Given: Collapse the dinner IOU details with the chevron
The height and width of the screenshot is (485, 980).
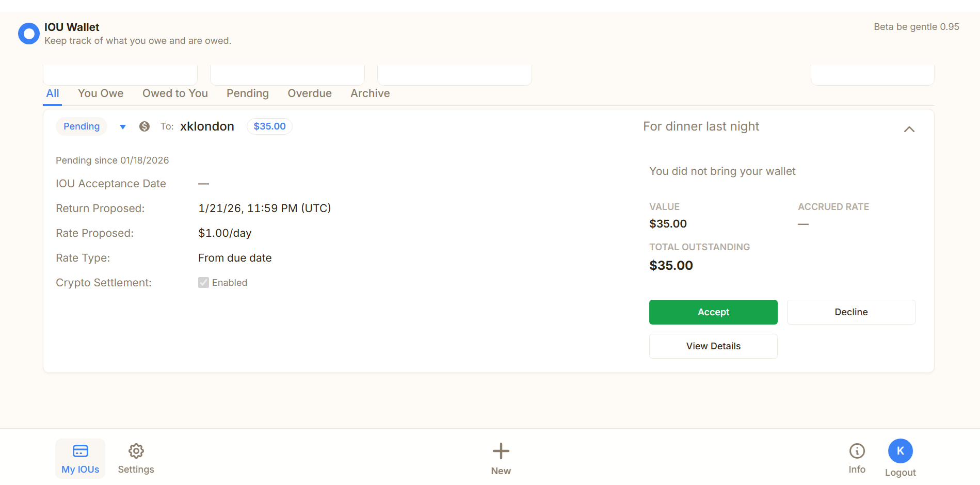Looking at the screenshot, I should coord(909,129).
